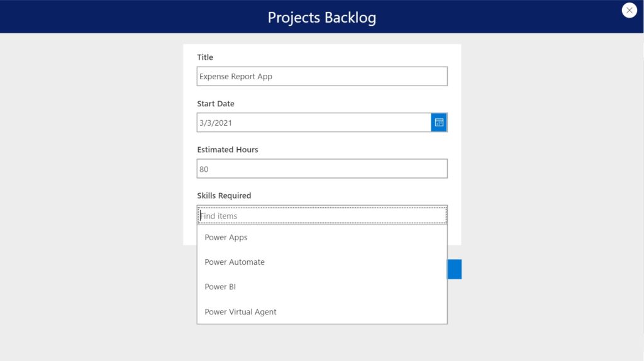
Task: Click the Skills Required label
Action: pyautogui.click(x=224, y=196)
